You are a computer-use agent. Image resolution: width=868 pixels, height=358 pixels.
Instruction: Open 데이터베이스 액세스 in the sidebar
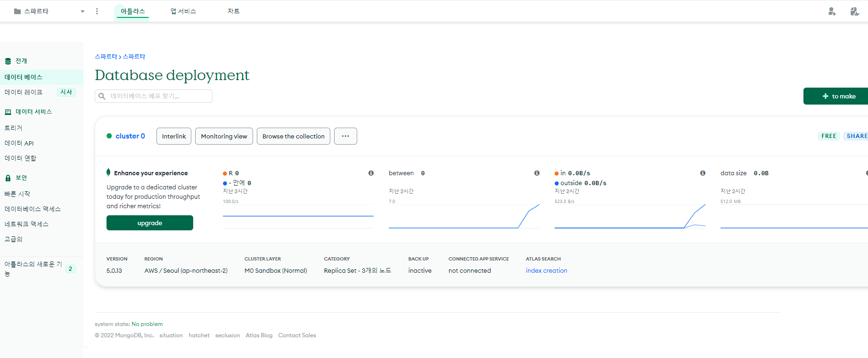pyautogui.click(x=33, y=209)
